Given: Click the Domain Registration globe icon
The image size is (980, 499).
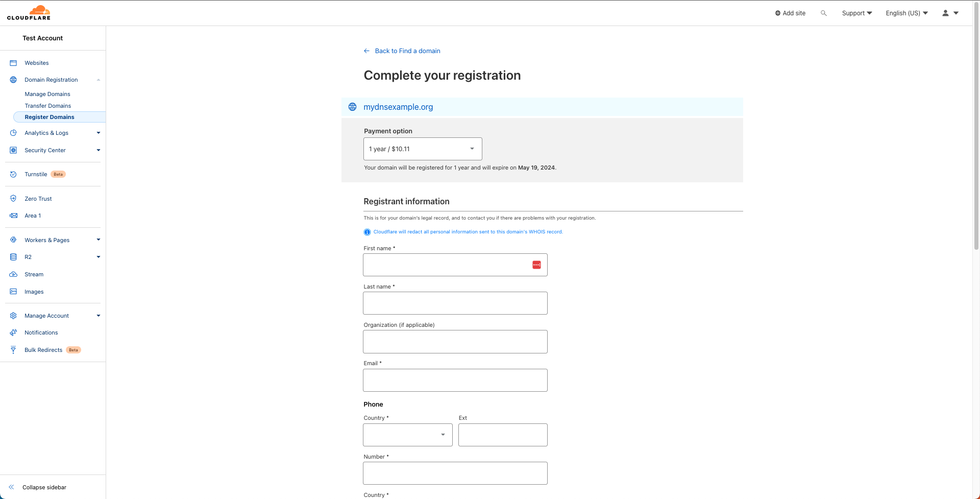Looking at the screenshot, I should tap(13, 80).
